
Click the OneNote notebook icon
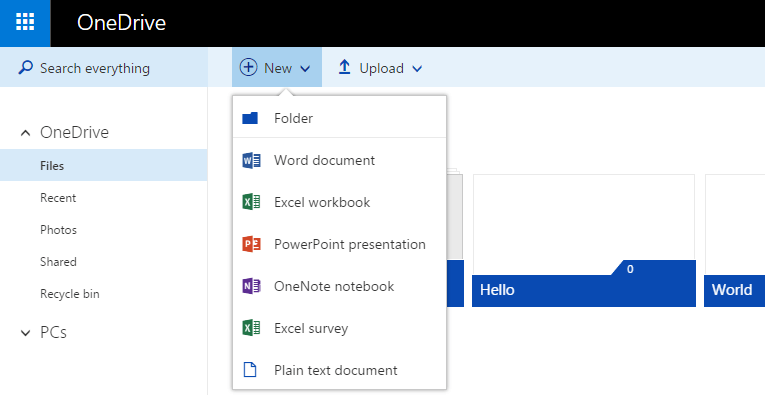251,286
